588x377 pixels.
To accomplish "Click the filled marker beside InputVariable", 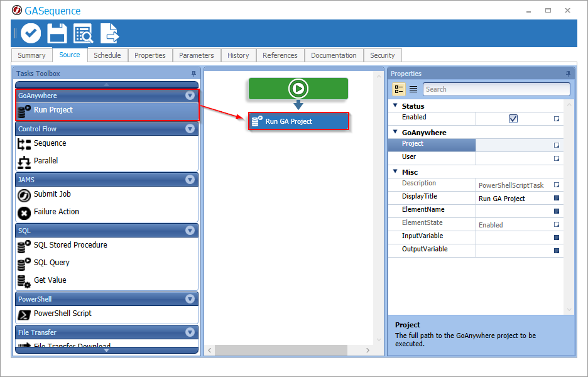I will coord(557,238).
